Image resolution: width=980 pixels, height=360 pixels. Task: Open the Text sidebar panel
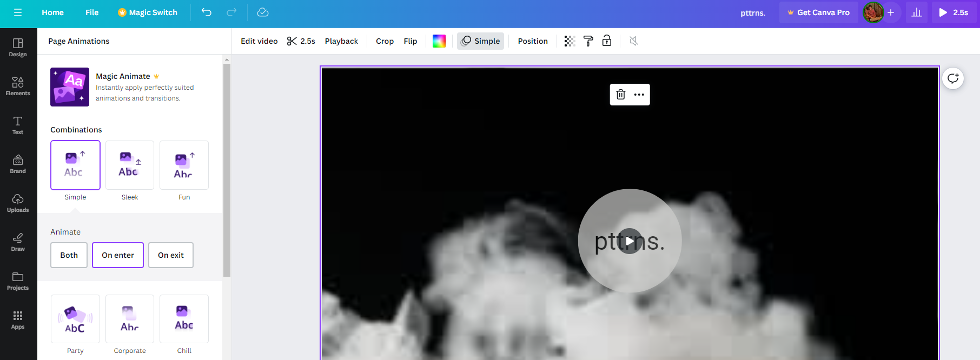[18, 125]
